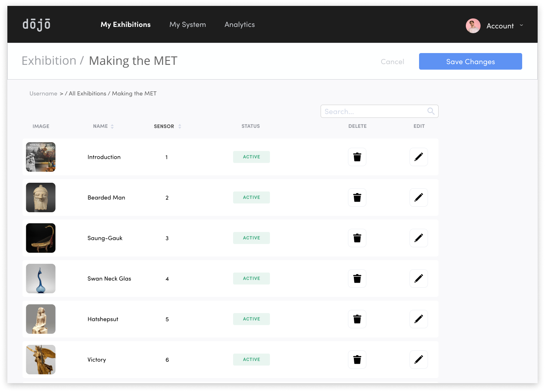This screenshot has width=545, height=392.
Task: Switch to the My System tab
Action: pyautogui.click(x=188, y=25)
